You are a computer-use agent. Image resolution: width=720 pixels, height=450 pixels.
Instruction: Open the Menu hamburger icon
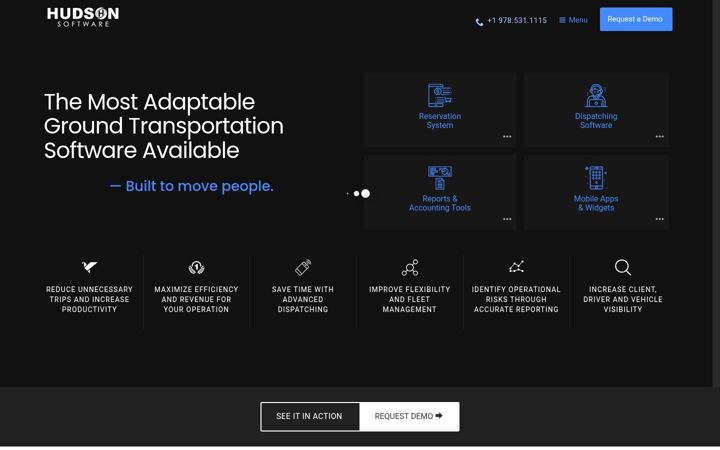coord(562,20)
